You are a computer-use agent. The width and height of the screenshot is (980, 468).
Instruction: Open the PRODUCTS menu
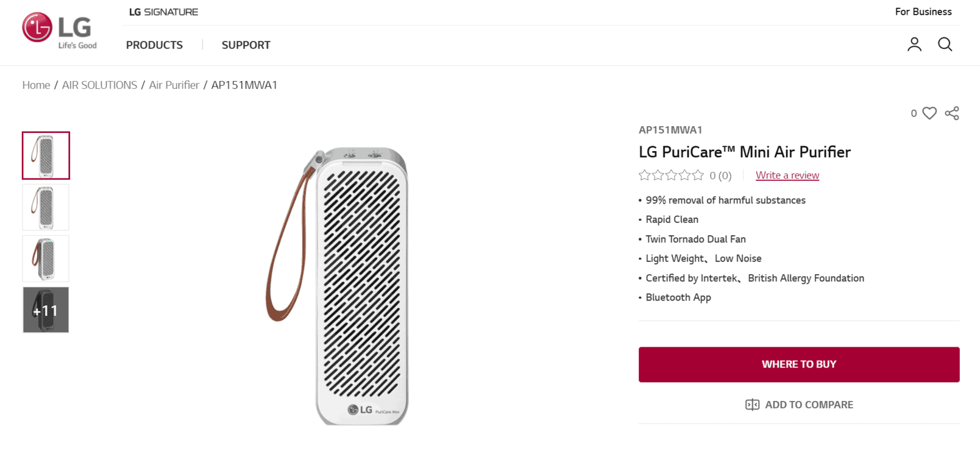point(154,45)
